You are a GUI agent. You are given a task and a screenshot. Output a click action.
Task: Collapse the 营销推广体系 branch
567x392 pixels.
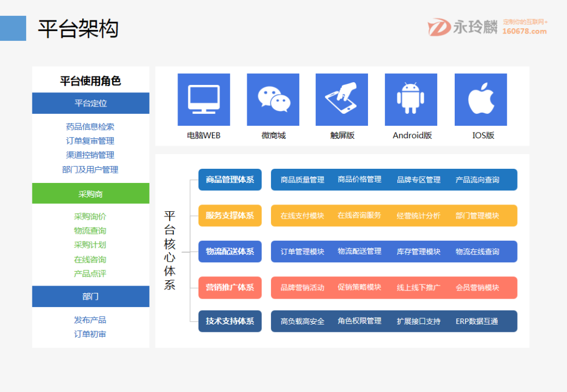230,287
